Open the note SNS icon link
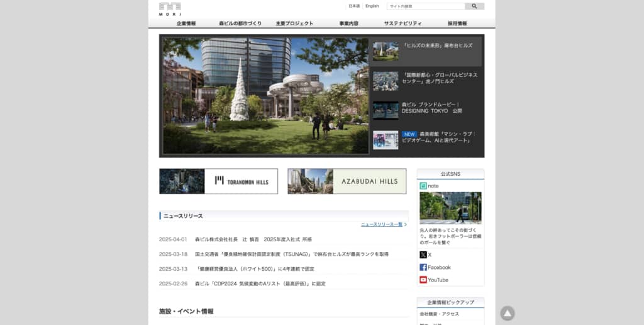 pos(423,186)
